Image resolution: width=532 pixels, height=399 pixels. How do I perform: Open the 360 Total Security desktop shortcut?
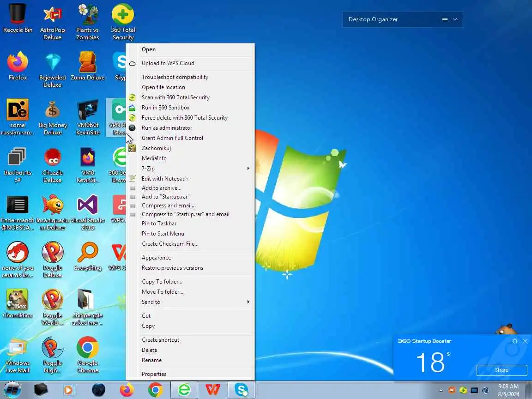[123, 22]
